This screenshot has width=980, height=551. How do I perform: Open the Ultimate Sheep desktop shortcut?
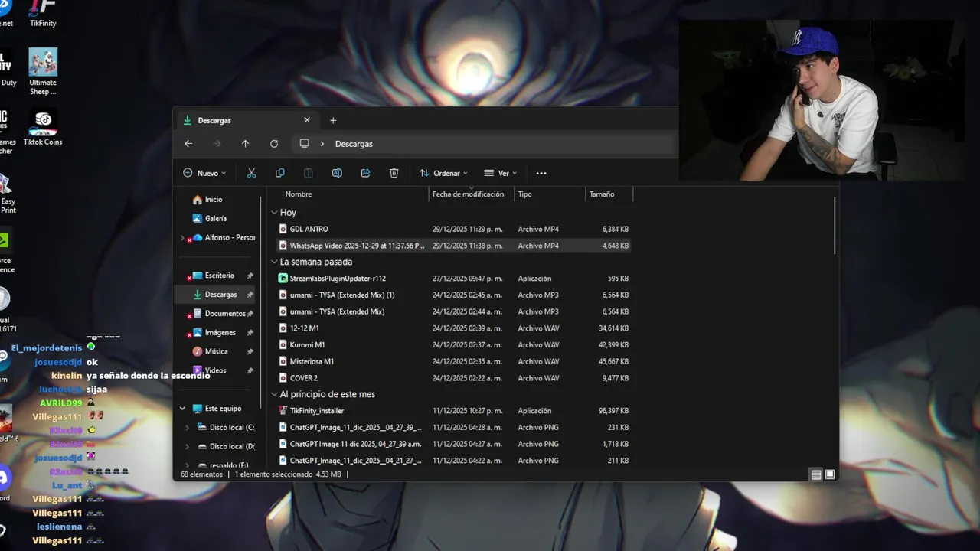tap(43, 72)
